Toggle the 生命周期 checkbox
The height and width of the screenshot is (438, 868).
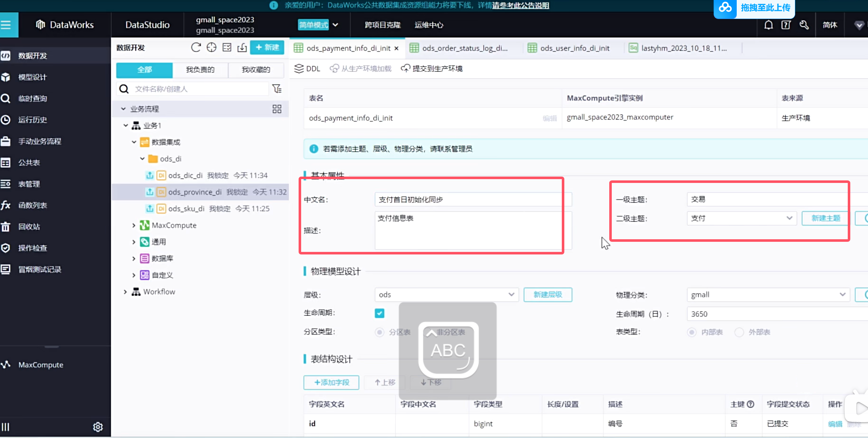(x=379, y=313)
